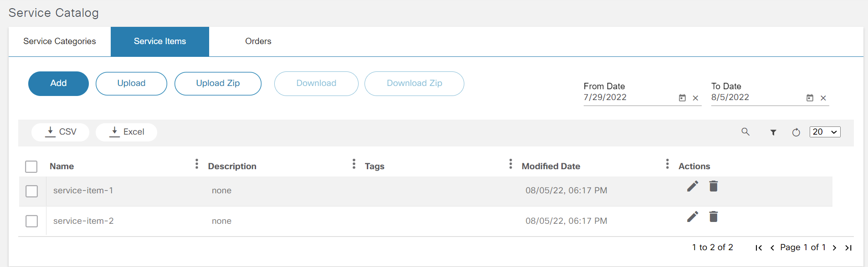
Task: Open the From Date calendar picker
Action: tap(682, 98)
